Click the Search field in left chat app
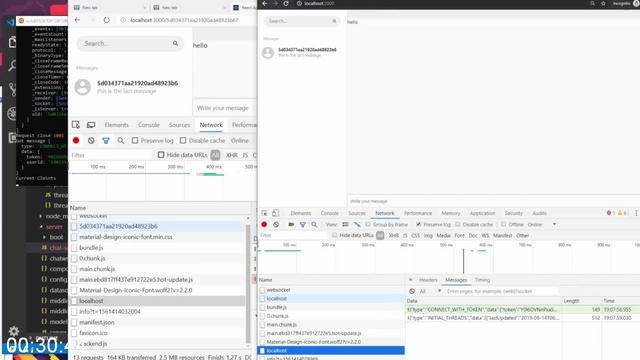Screen dimensions: 640x360 [130, 43]
